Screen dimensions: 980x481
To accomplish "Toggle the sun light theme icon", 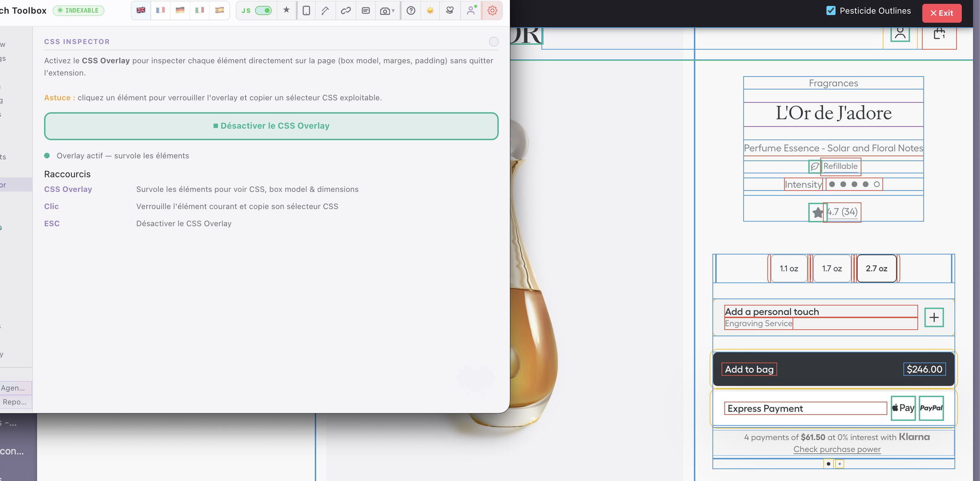I will click(430, 10).
